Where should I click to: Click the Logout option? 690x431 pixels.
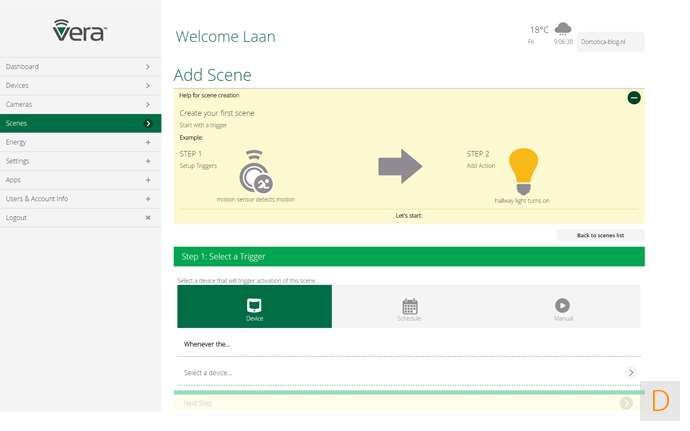[x=80, y=217]
